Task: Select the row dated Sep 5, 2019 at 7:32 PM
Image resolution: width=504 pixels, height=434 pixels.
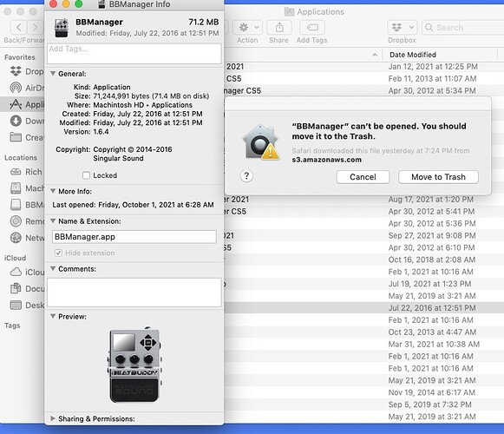Action: [x=363, y=404]
